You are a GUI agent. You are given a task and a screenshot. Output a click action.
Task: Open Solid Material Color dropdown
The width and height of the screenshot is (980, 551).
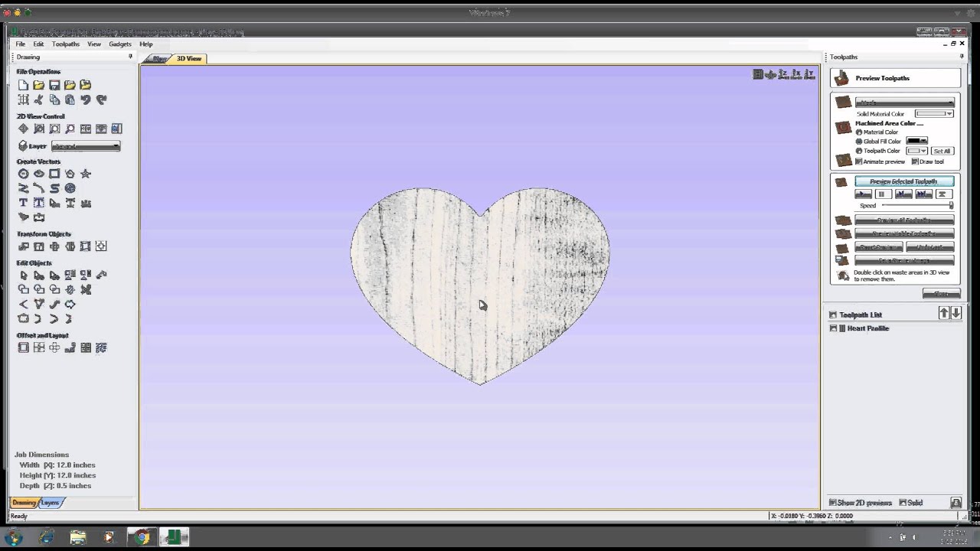tap(934, 114)
